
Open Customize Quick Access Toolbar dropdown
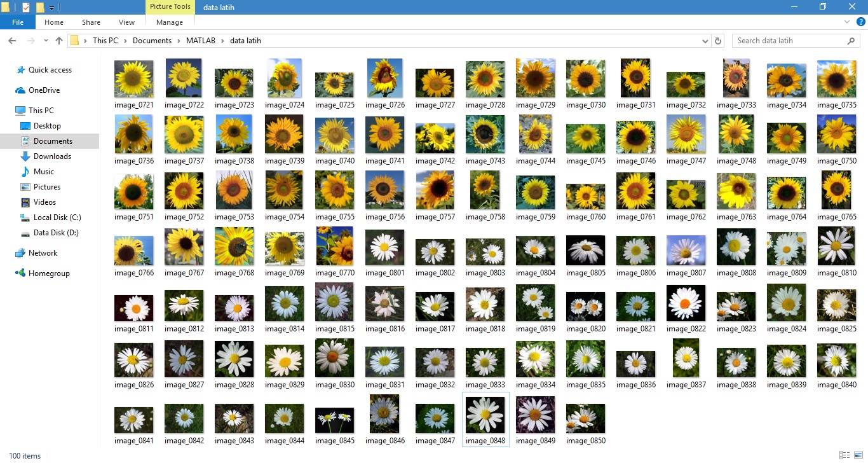(51, 8)
